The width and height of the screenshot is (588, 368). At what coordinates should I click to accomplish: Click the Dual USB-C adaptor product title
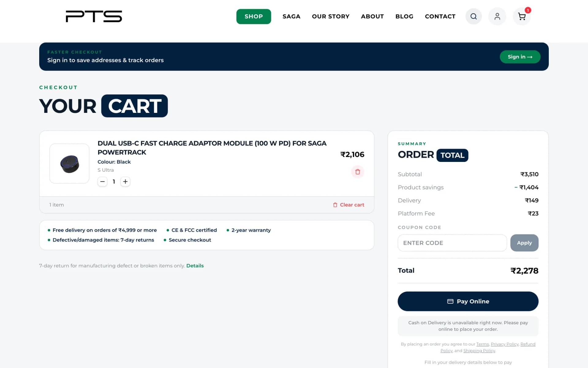tap(212, 148)
